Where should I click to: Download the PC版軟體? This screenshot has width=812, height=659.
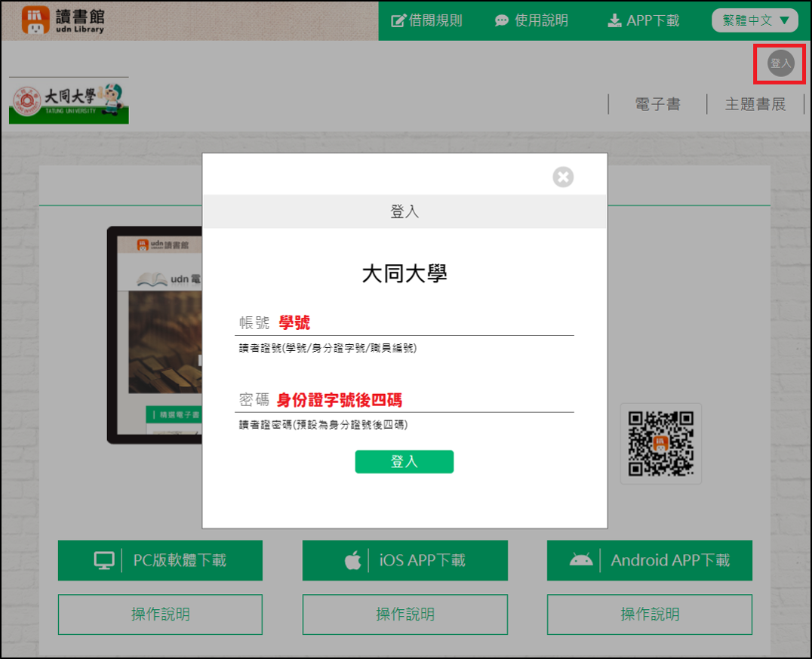(160, 560)
